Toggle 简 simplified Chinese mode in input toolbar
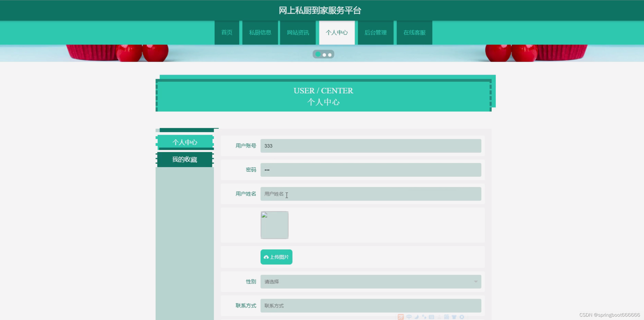The image size is (644, 320). tap(446, 317)
